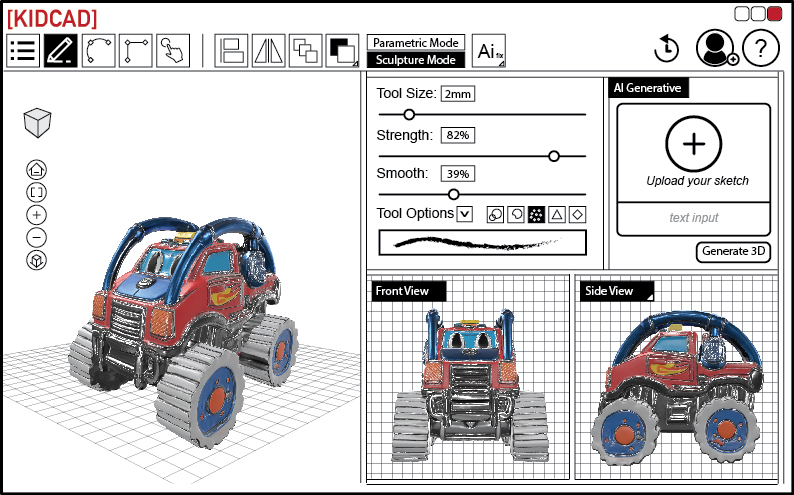Screen dimensions: 794x495
Task: Open the AI Generative tab
Action: [x=648, y=88]
